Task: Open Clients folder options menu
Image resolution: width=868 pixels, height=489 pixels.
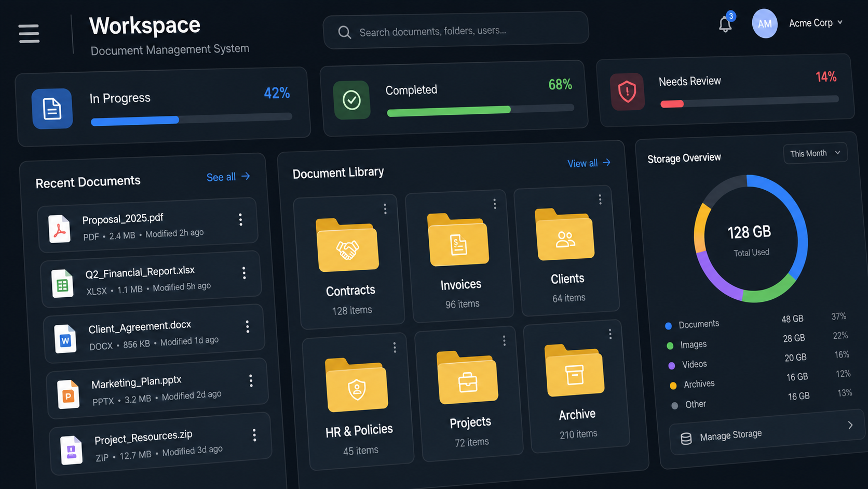Action: (600, 200)
